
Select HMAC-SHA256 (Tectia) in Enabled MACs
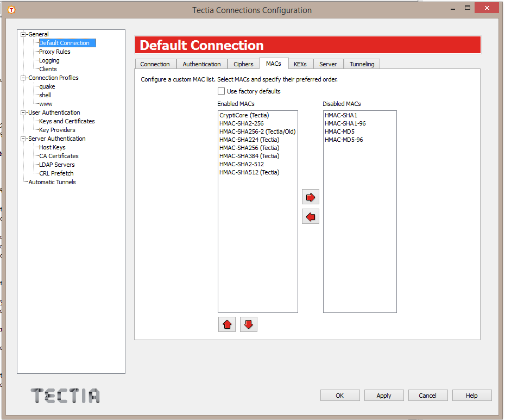click(249, 148)
